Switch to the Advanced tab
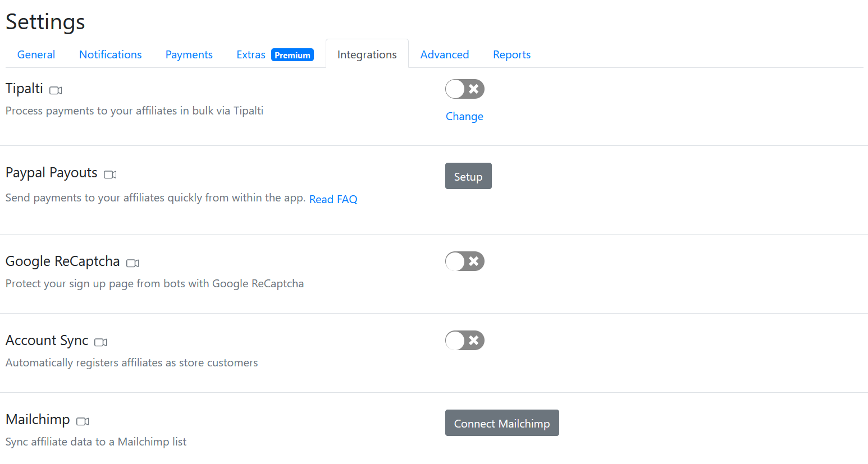868x464 pixels. pos(445,54)
